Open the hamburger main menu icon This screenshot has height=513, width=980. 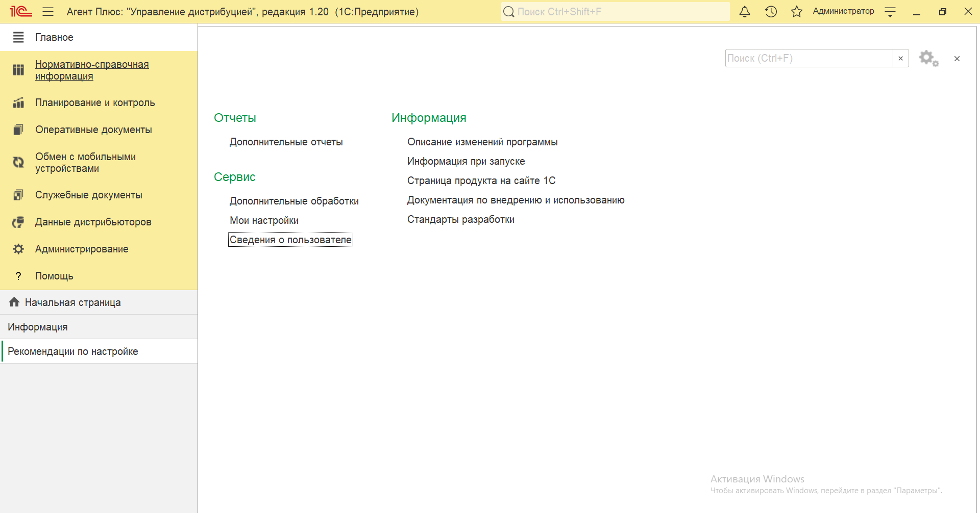[x=48, y=12]
